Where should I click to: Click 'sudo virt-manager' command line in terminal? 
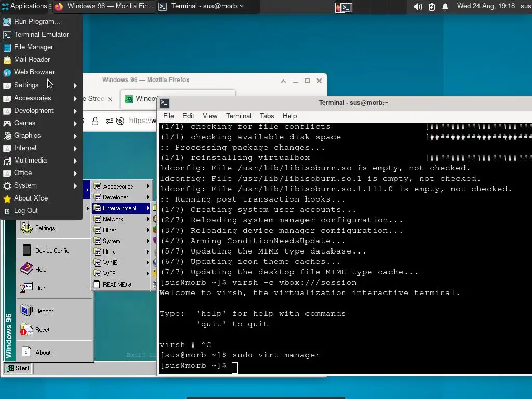pos(276,355)
